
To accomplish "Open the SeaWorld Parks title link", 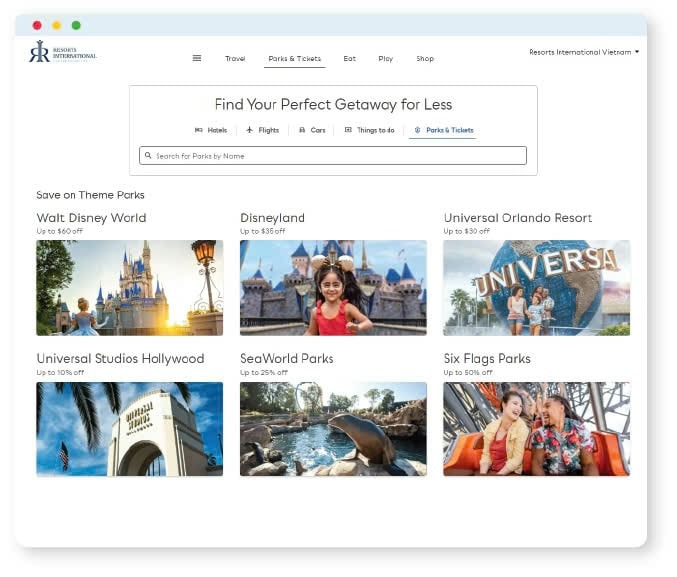I will point(287,358).
